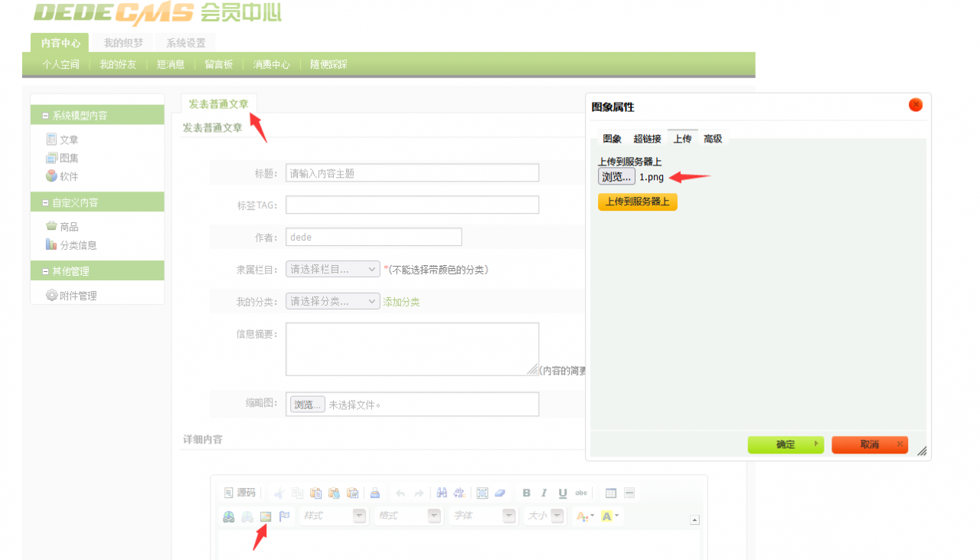Switch to the 超链接 tab in dialog
Image resolution: width=980 pixels, height=560 pixels.
pyautogui.click(x=647, y=139)
